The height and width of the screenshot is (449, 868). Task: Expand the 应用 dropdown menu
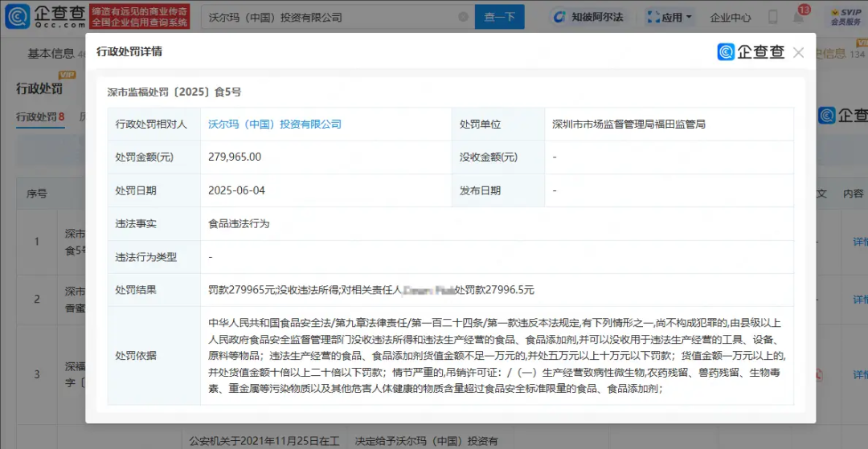(669, 17)
